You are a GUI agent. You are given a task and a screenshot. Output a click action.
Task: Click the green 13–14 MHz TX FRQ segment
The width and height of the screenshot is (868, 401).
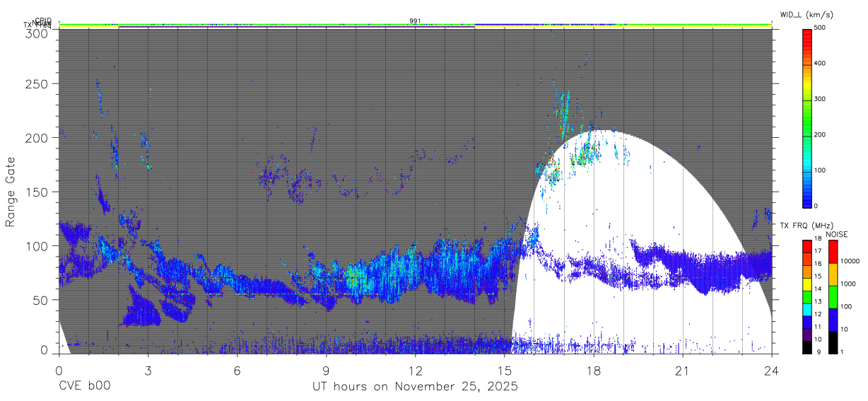807,296
